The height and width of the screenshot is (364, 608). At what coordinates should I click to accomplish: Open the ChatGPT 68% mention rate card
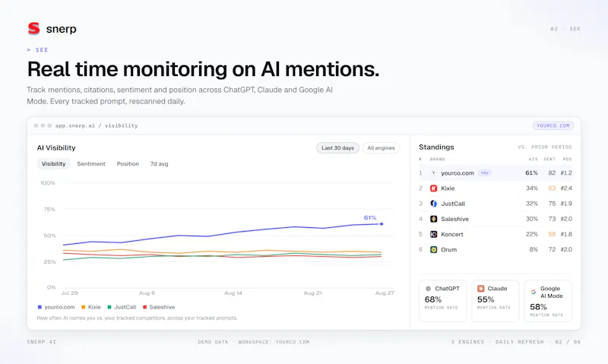tap(442, 301)
